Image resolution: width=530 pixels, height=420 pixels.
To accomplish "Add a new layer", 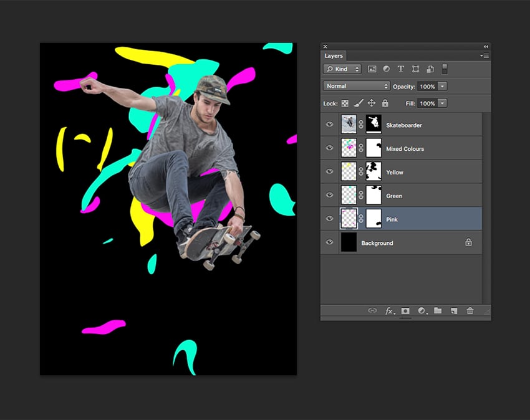I will (454, 311).
